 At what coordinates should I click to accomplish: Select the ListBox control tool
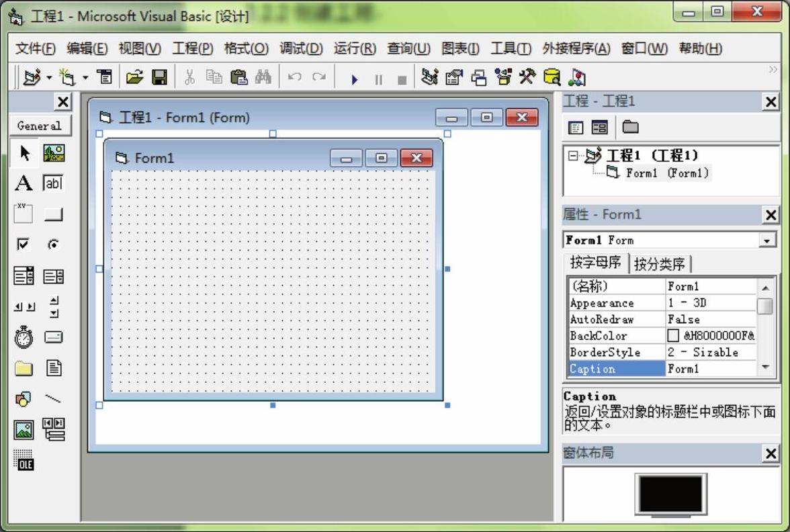[x=54, y=276]
